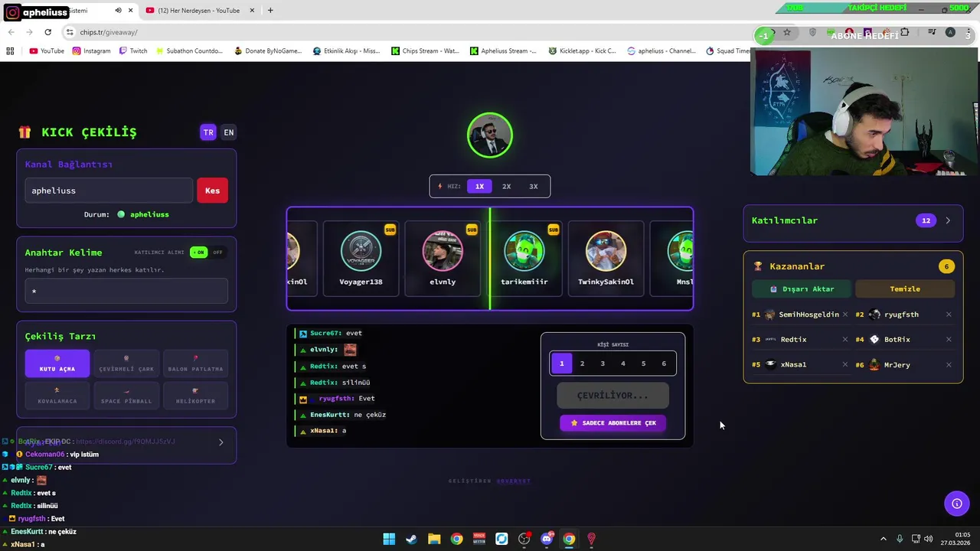Screen dimensions: 980x551
Task: Set Kişi Sayısı to 6
Action: [664, 364]
